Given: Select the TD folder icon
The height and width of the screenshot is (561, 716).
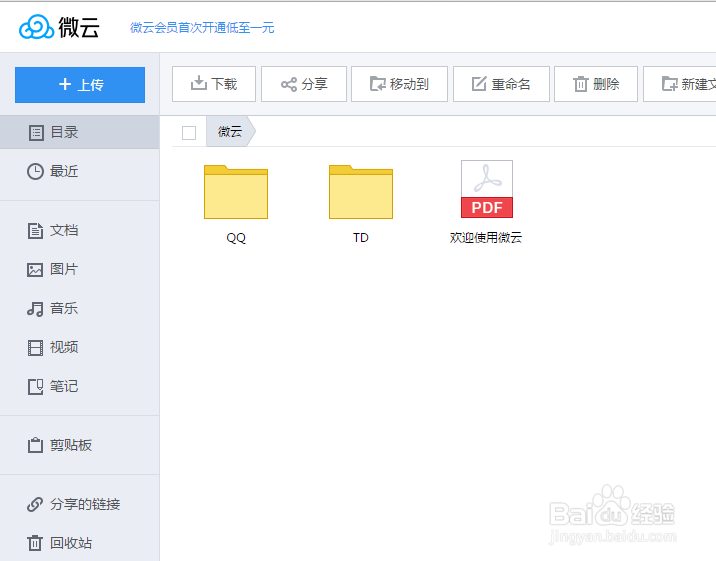Looking at the screenshot, I should point(361,192).
